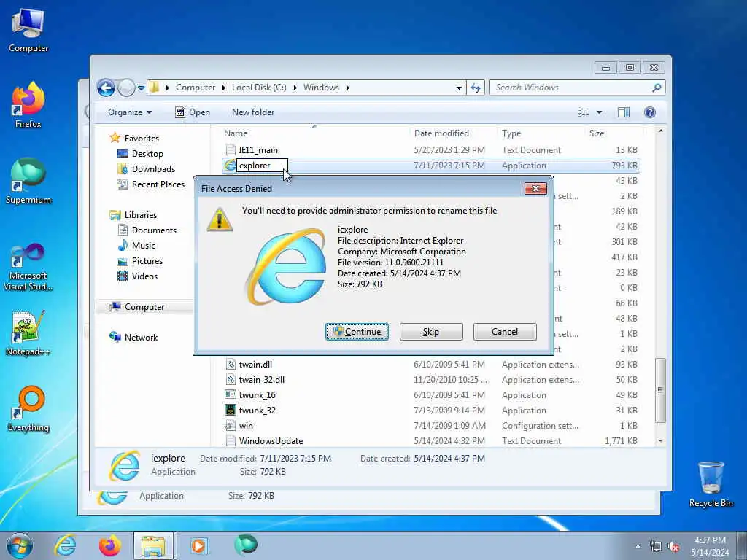Open the Recycle Bin on desktop
The height and width of the screenshot is (560, 747).
711,485
